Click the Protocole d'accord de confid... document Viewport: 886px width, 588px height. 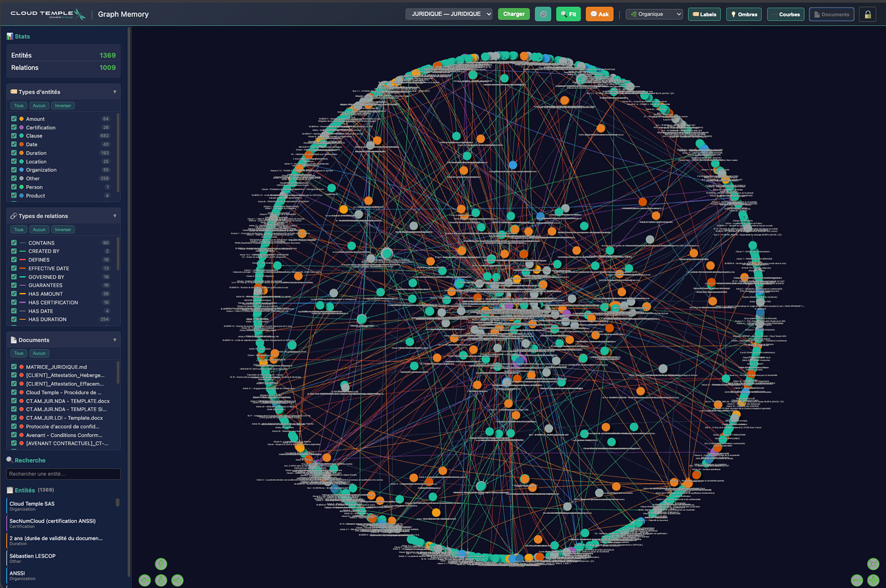(62, 427)
